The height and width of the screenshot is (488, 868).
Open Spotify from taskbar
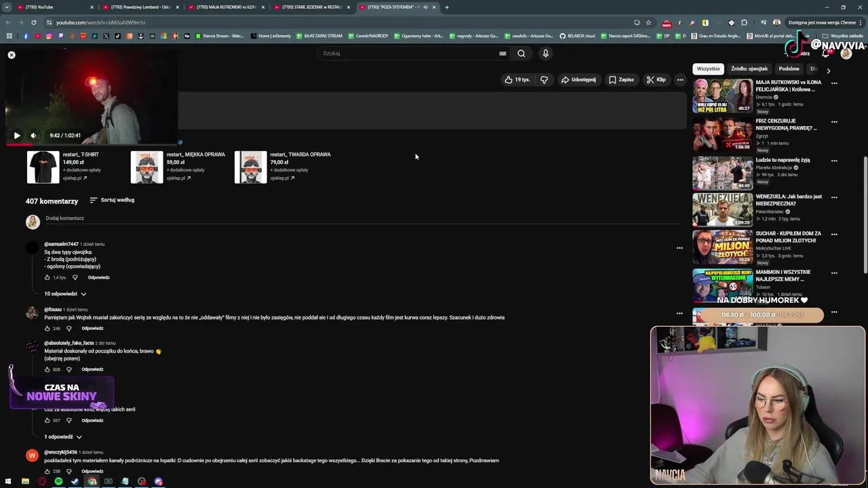[x=58, y=481]
